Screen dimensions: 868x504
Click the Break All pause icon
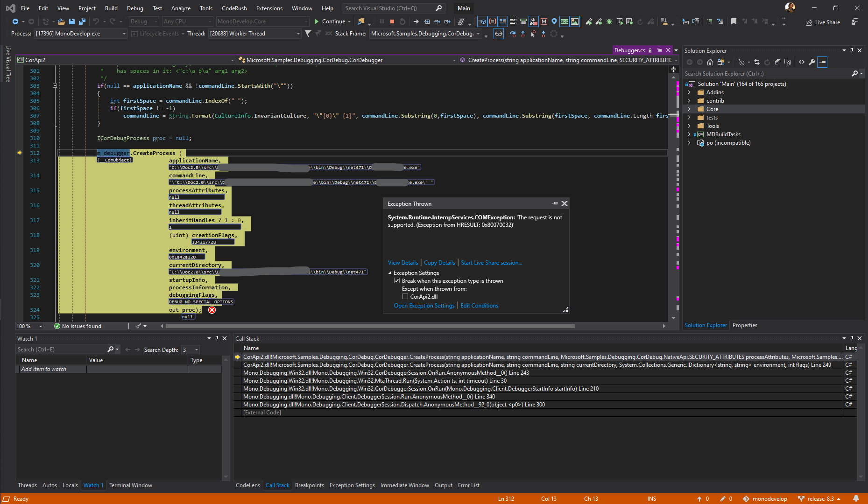coord(381,21)
